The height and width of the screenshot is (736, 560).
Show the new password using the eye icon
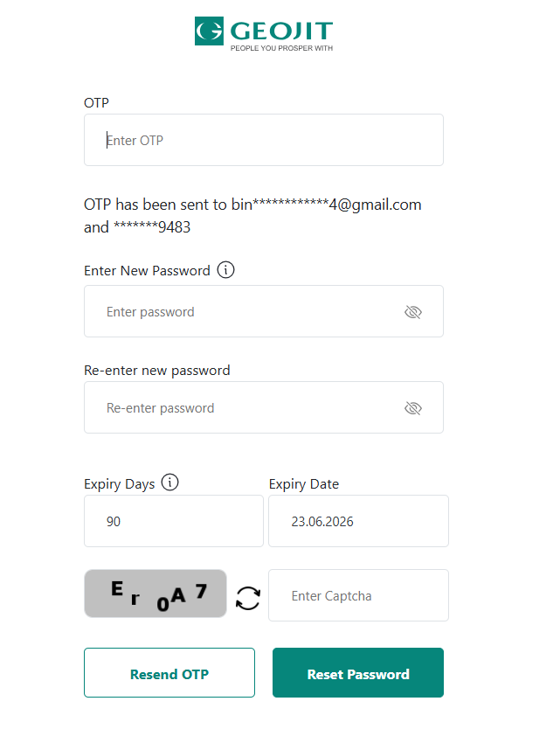pyautogui.click(x=413, y=312)
